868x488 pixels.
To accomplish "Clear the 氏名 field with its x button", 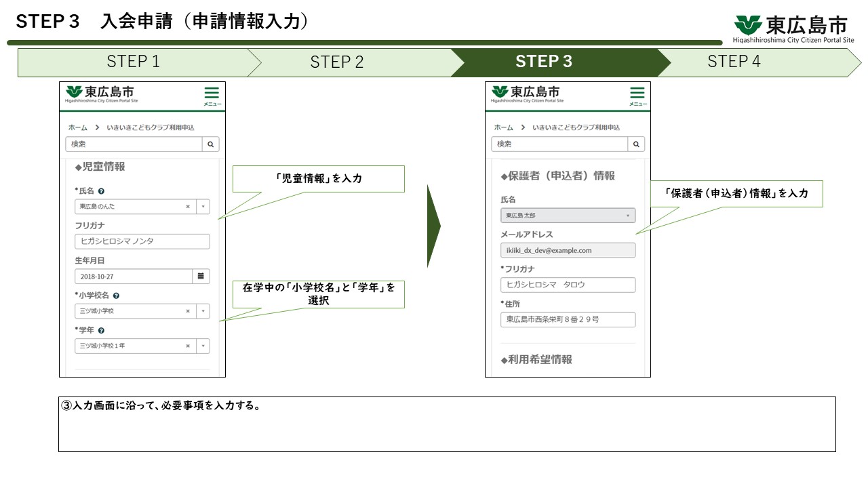I will point(189,207).
